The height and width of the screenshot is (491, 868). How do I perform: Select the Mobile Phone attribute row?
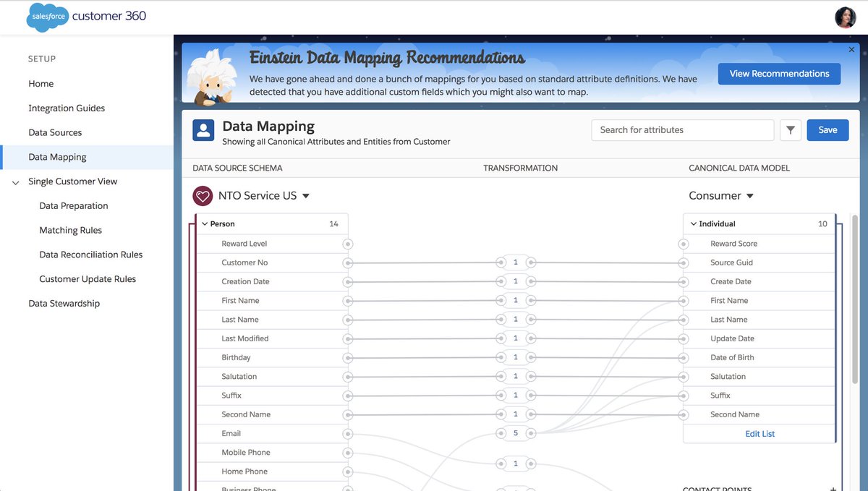pyautogui.click(x=272, y=453)
